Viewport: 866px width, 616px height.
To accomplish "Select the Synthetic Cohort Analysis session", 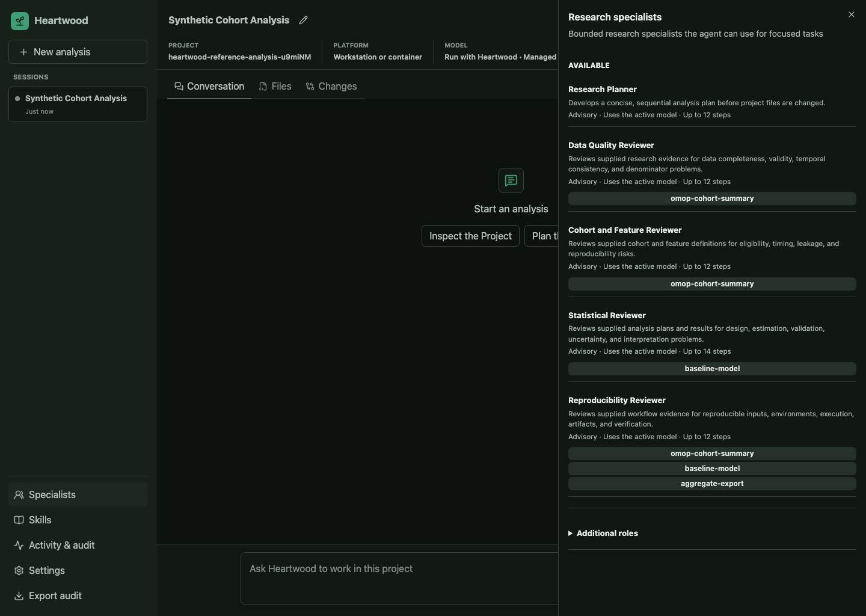I will (x=78, y=104).
